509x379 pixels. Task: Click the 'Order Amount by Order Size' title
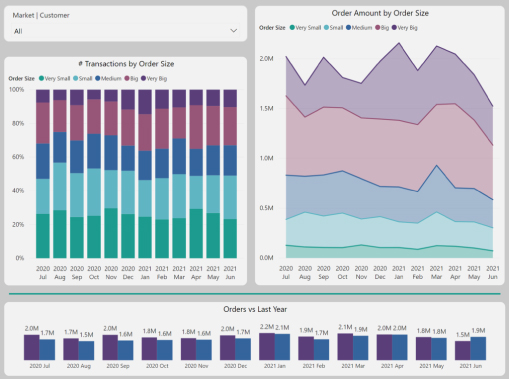click(380, 13)
